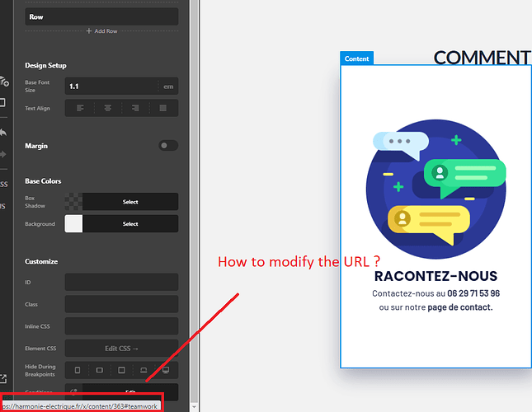Select the right text align icon
This screenshot has width=532, height=412.
(x=135, y=108)
